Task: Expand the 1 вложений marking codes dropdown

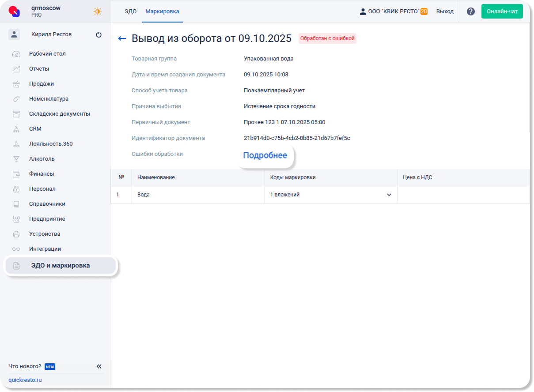Action: (x=389, y=195)
